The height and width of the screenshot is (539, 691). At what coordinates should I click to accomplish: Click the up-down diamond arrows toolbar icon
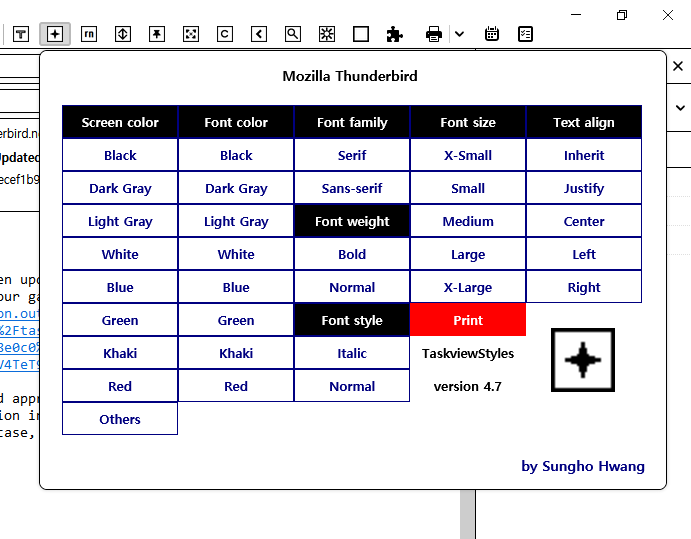pyautogui.click(x=123, y=34)
